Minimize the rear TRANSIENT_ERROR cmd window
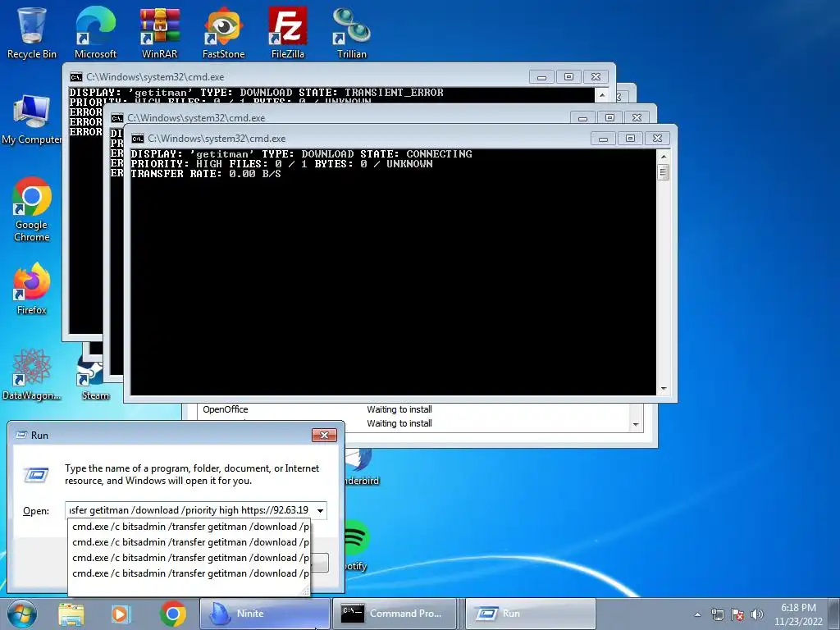The width and height of the screenshot is (840, 630). 541,77
